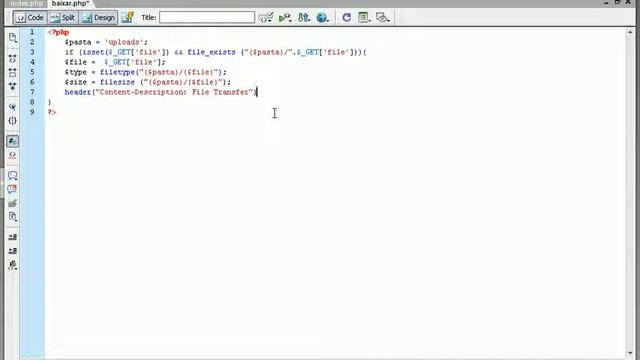The image size is (640, 360).
Task: Format Source Code in coding toolbar
Action: click(x=13, y=265)
